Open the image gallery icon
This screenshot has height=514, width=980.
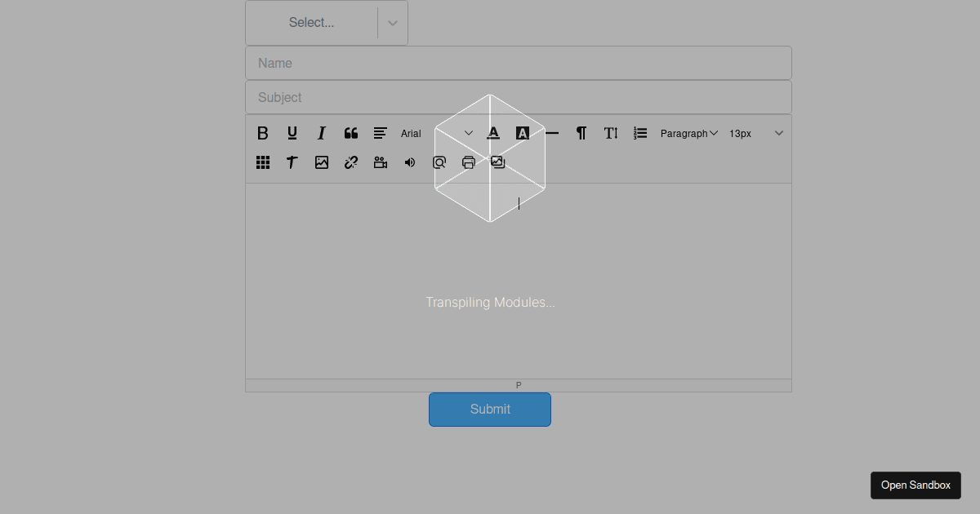tap(498, 162)
